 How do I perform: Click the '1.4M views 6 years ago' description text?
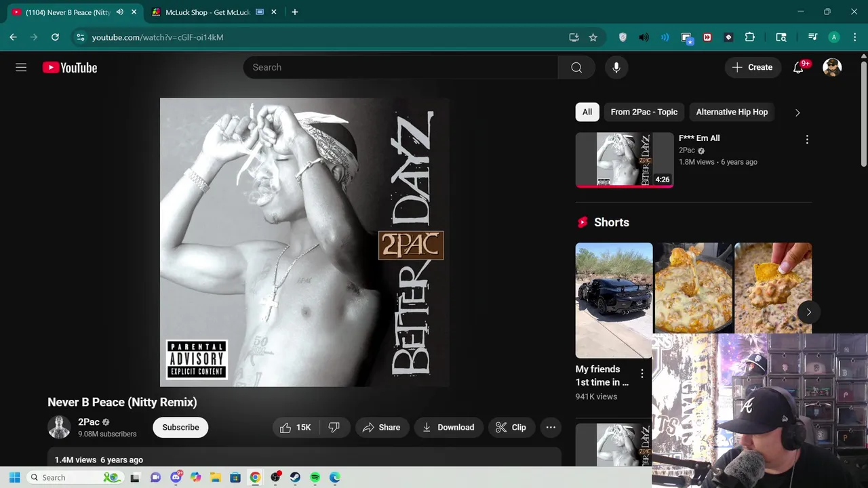click(x=99, y=460)
